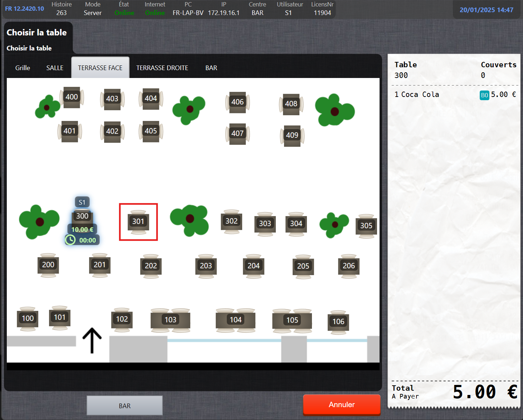Choose table 206 icon

(348, 266)
